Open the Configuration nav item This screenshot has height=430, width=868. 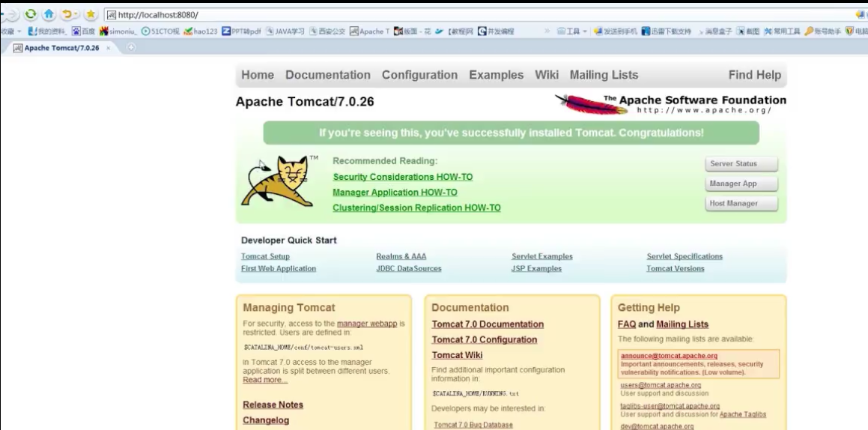click(419, 75)
